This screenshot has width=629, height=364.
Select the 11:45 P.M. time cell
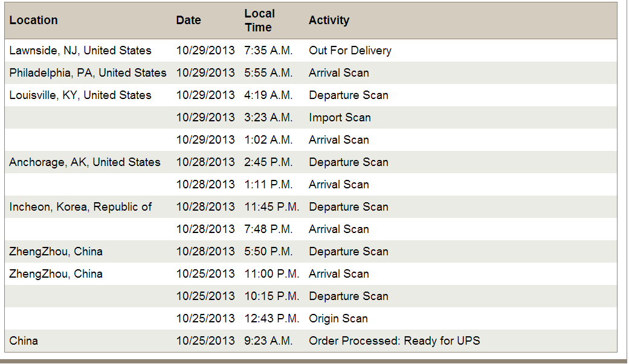coord(271,207)
